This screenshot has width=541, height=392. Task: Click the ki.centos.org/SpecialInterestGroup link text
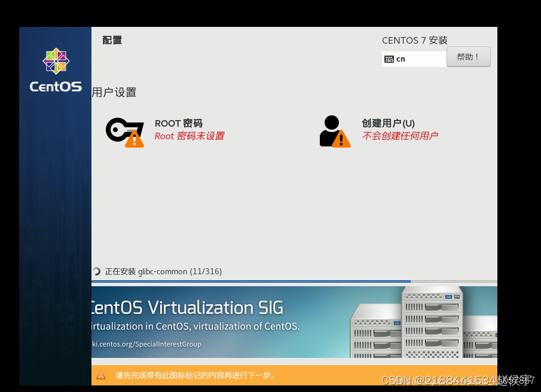pyautogui.click(x=146, y=344)
